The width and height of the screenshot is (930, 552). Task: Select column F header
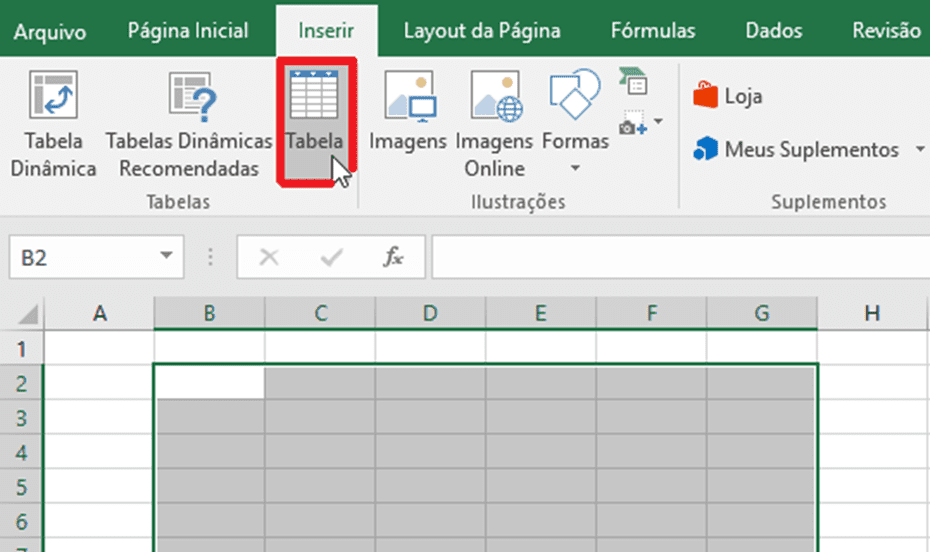[x=651, y=313]
